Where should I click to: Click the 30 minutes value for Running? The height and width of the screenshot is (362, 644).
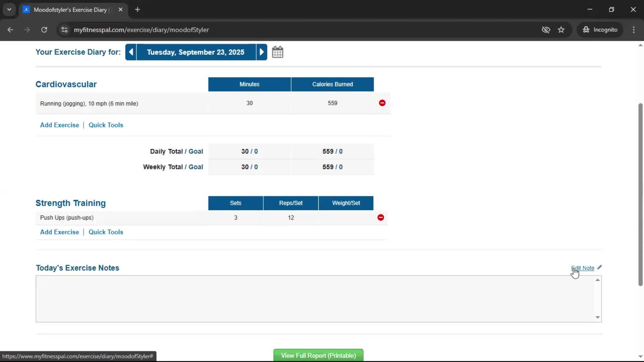point(250,103)
